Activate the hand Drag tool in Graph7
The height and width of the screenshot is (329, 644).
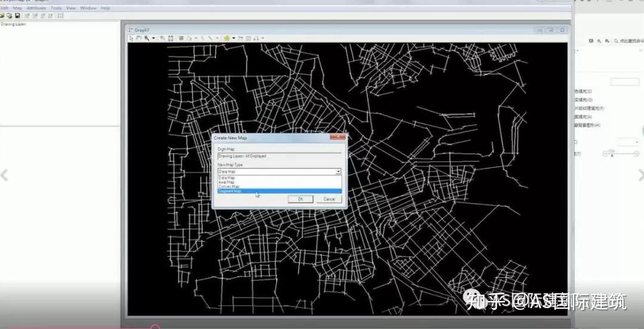pyautogui.click(x=139, y=38)
